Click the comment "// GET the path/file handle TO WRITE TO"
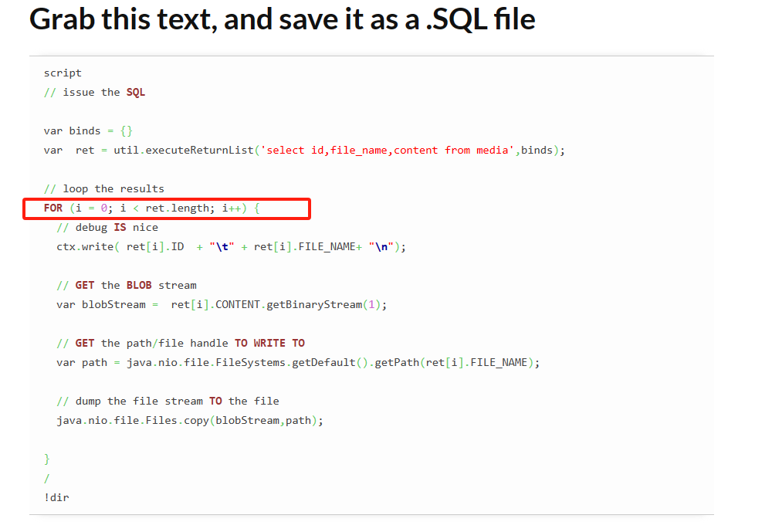This screenshot has width=772, height=532. [181, 344]
